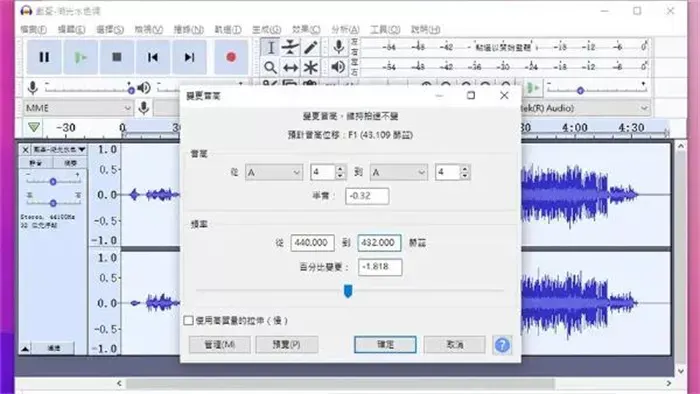Select the Envelope tool
Viewport: 700px width, 394px height.
click(x=290, y=48)
